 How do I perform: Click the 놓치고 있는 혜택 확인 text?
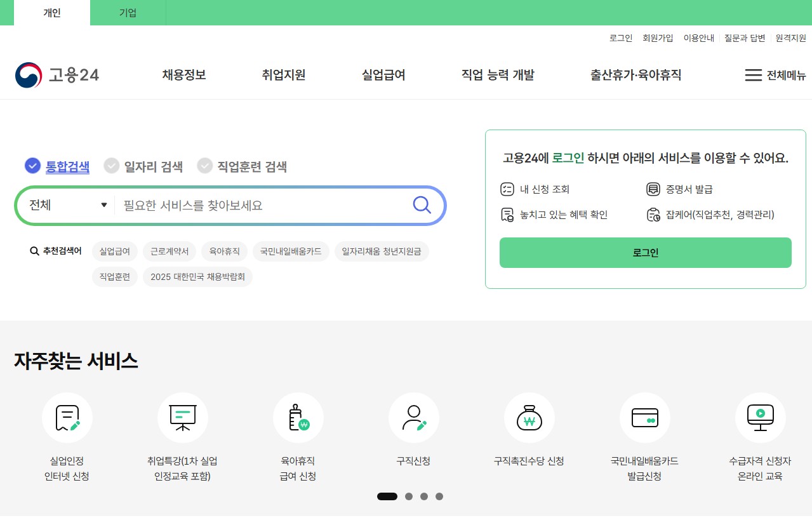pos(564,215)
